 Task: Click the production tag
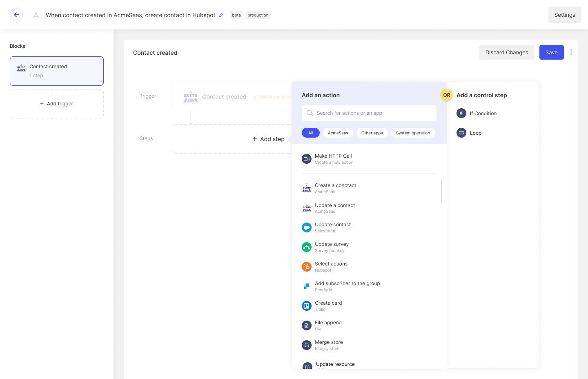pos(258,15)
